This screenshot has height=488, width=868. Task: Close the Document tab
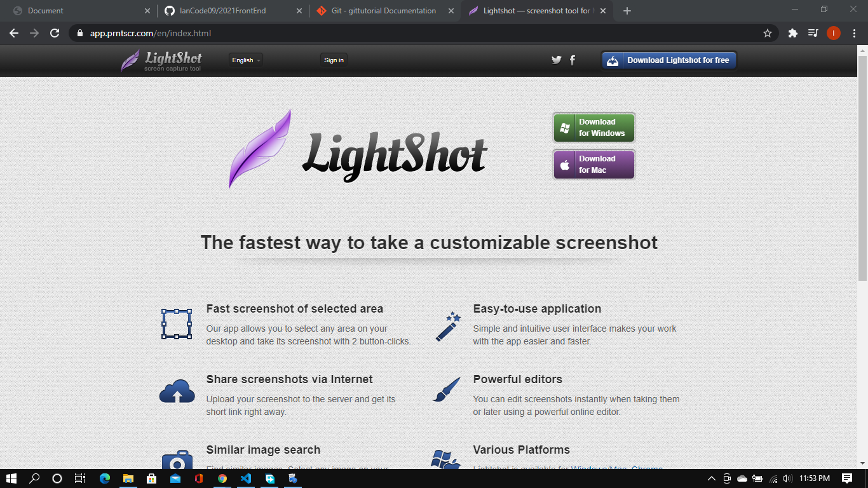(x=147, y=11)
